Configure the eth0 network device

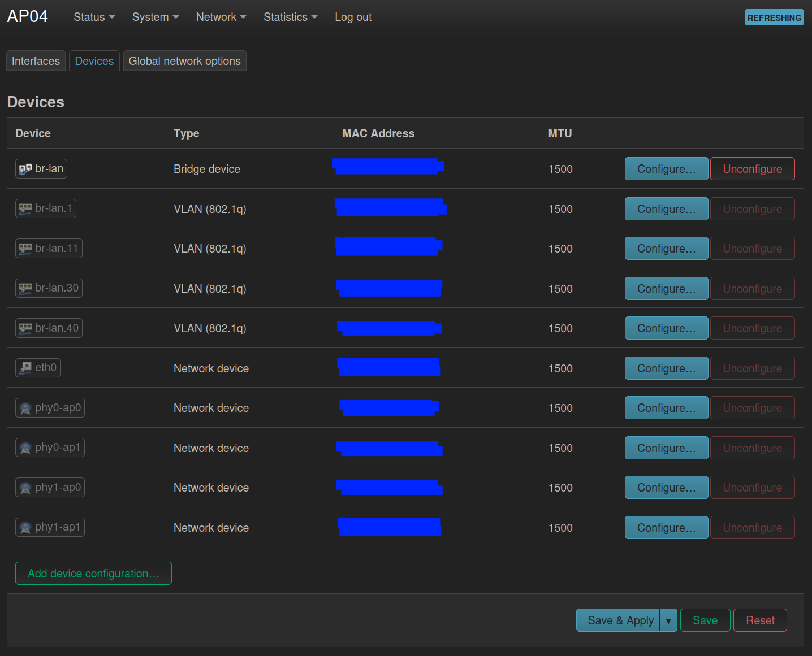666,368
